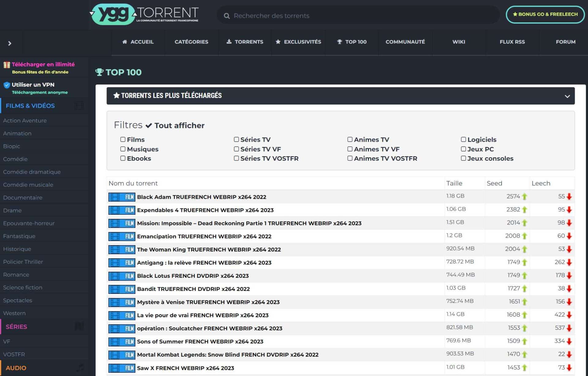This screenshot has width=588, height=376.
Task: Toggle the Animes TV VOSTFR checkbox
Action: (x=350, y=158)
